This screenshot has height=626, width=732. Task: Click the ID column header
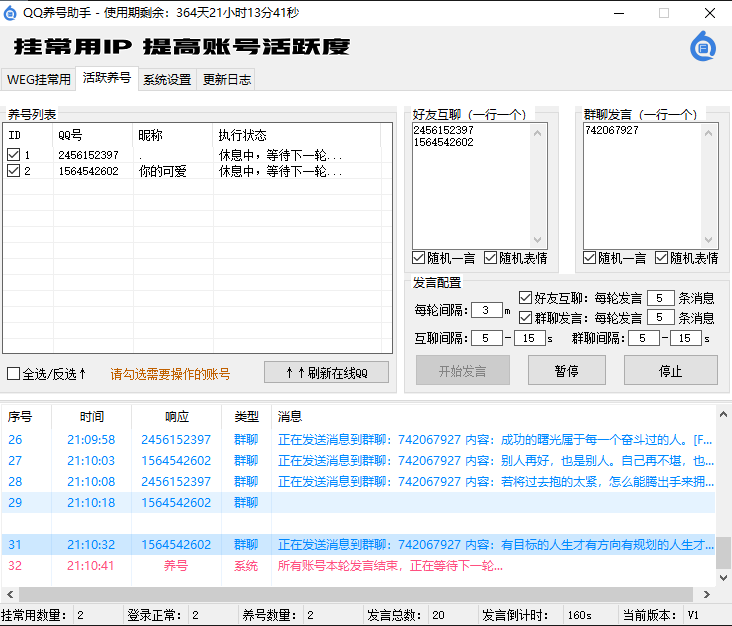(x=28, y=135)
